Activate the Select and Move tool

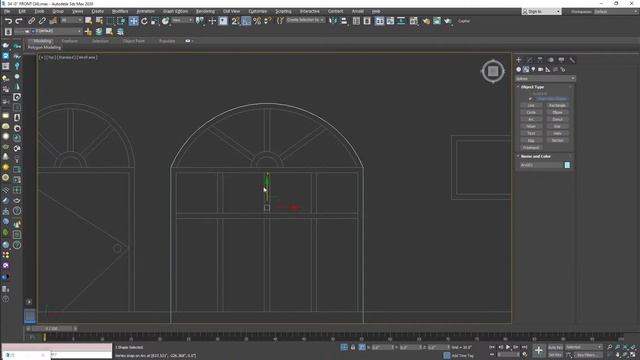pyautogui.click(x=133, y=21)
